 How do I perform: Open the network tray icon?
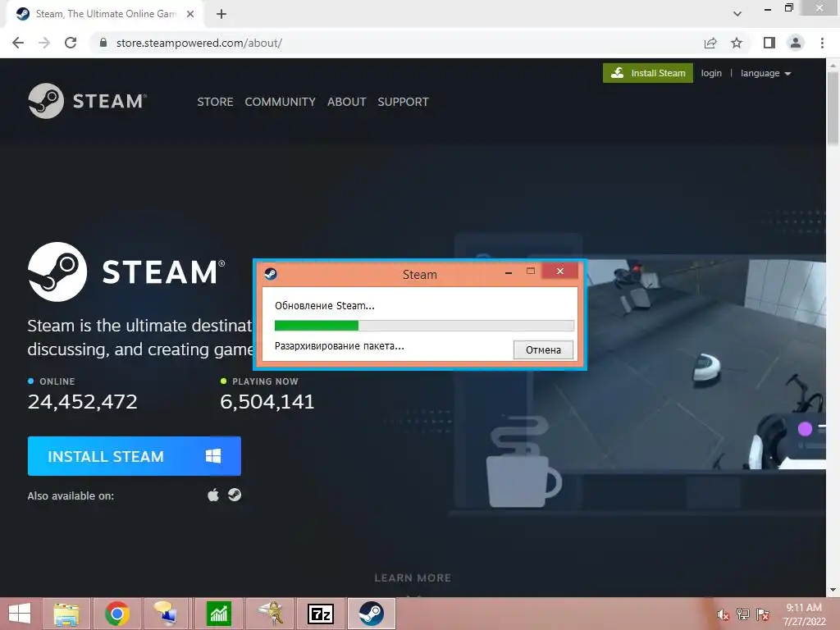tap(743, 614)
